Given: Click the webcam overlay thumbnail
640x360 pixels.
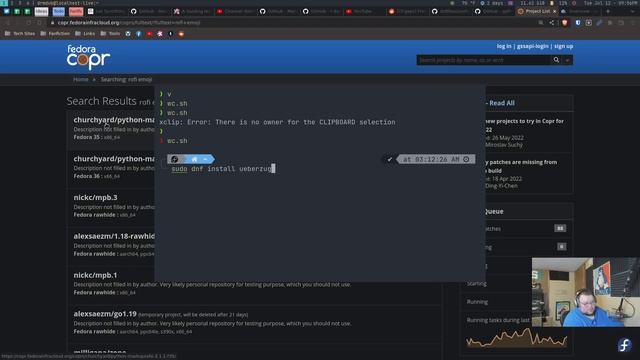Looking at the screenshot, I should click(x=586, y=292).
